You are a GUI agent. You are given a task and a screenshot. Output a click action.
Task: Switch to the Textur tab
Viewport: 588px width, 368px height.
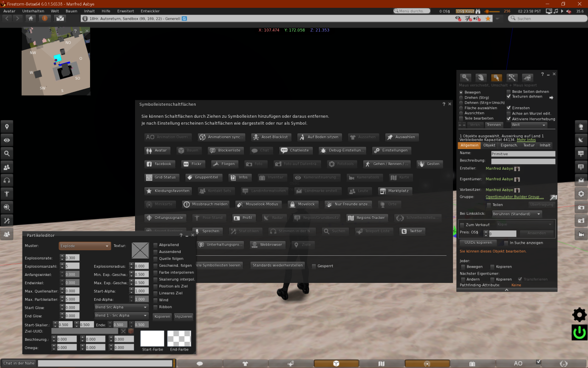(529, 145)
